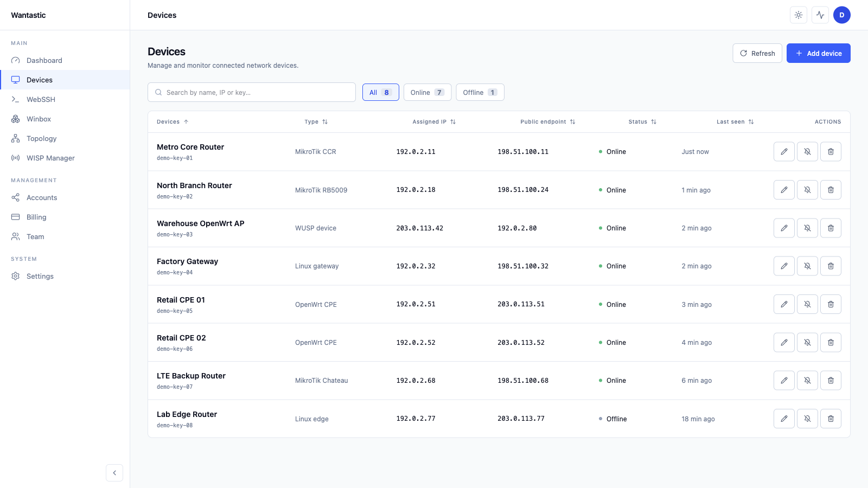Viewport: 868px width, 488px height.
Task: Edit the Metro Core Router device
Action: [x=784, y=152]
